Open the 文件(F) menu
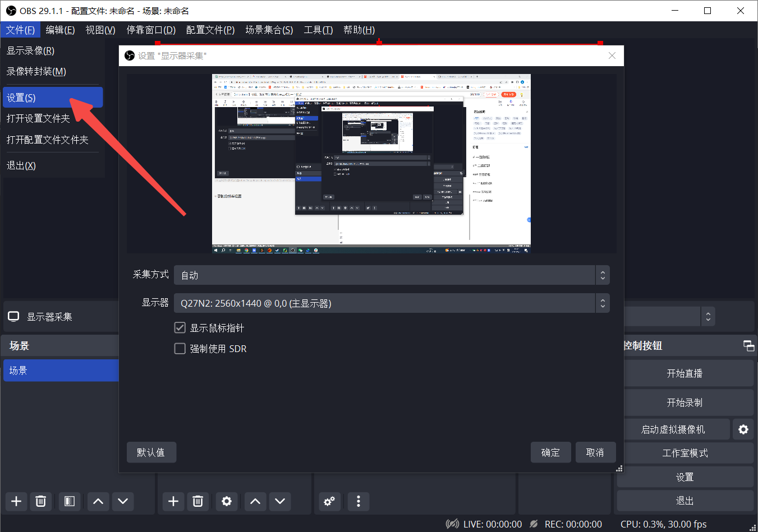This screenshot has width=758, height=532. pyautogui.click(x=20, y=30)
